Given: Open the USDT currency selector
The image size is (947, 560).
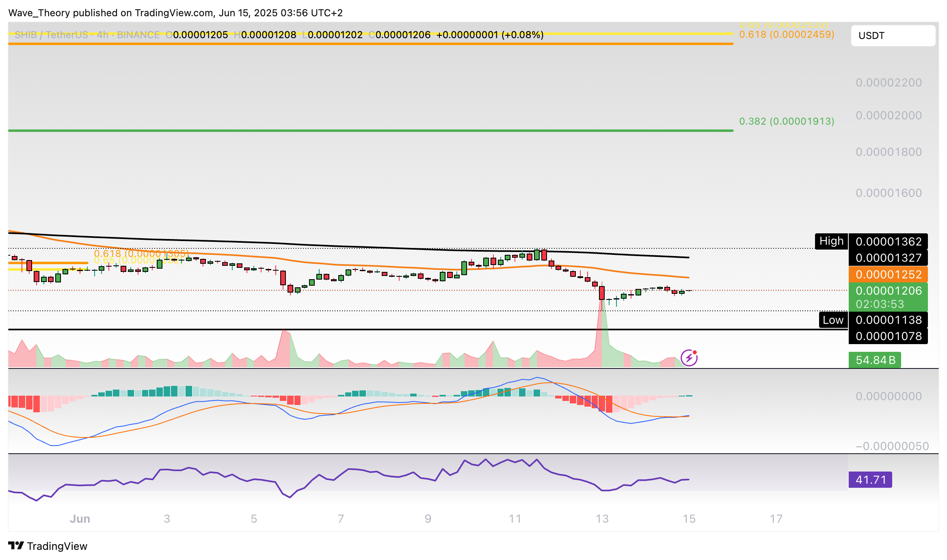Looking at the screenshot, I should tap(893, 36).
